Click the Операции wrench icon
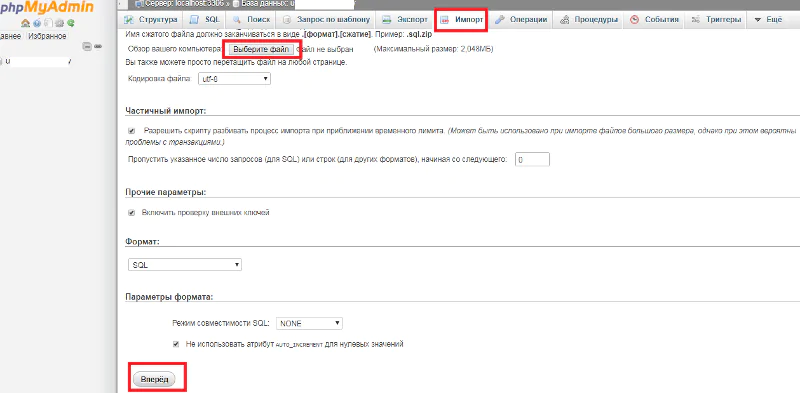800x393 pixels. tap(500, 20)
